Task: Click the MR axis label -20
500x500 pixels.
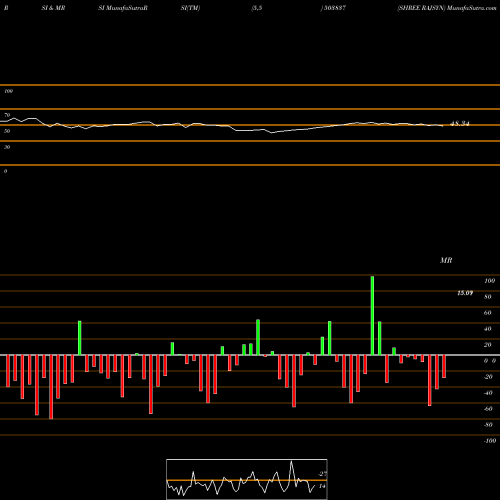Action: pyautogui.click(x=488, y=377)
